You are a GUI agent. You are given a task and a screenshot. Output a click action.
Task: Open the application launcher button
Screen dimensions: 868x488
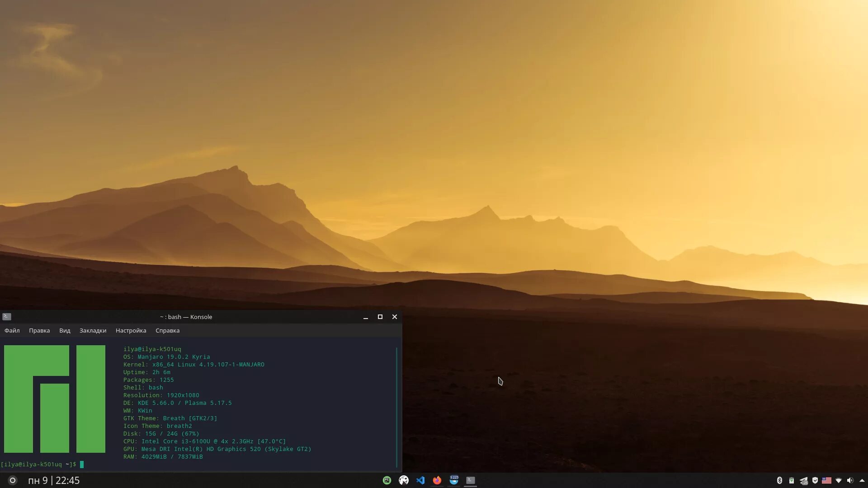tap(13, 480)
